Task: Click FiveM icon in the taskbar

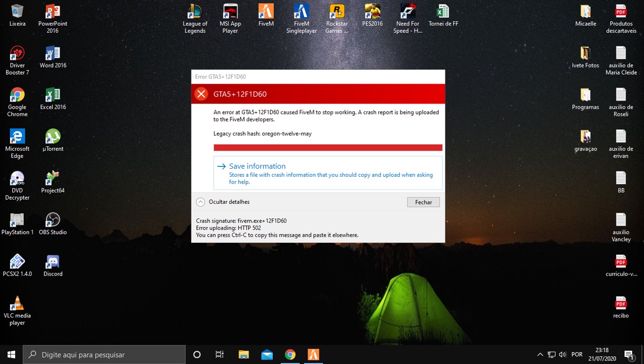Action: [313, 354]
